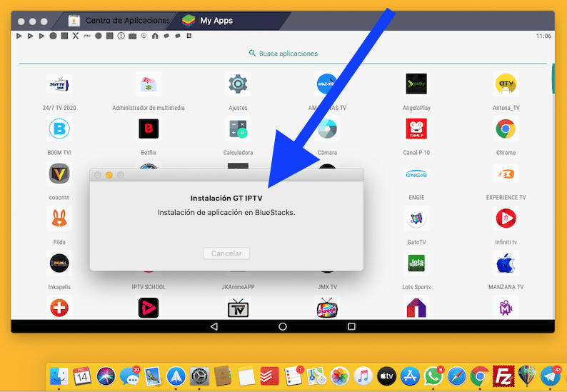Open WhatsApp in the Dock
The image size is (567, 392).
(x=433, y=376)
